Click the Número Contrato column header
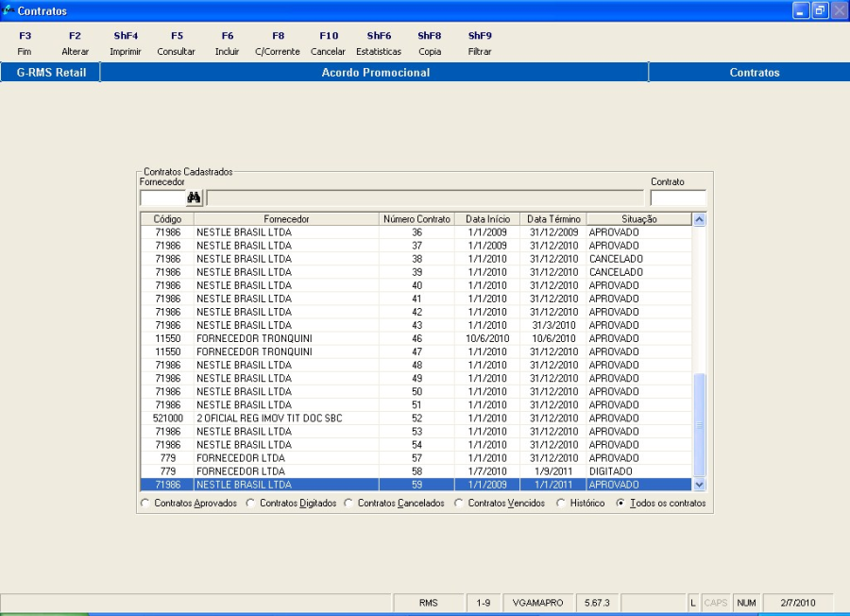This screenshot has height=616, width=850. pos(416,219)
